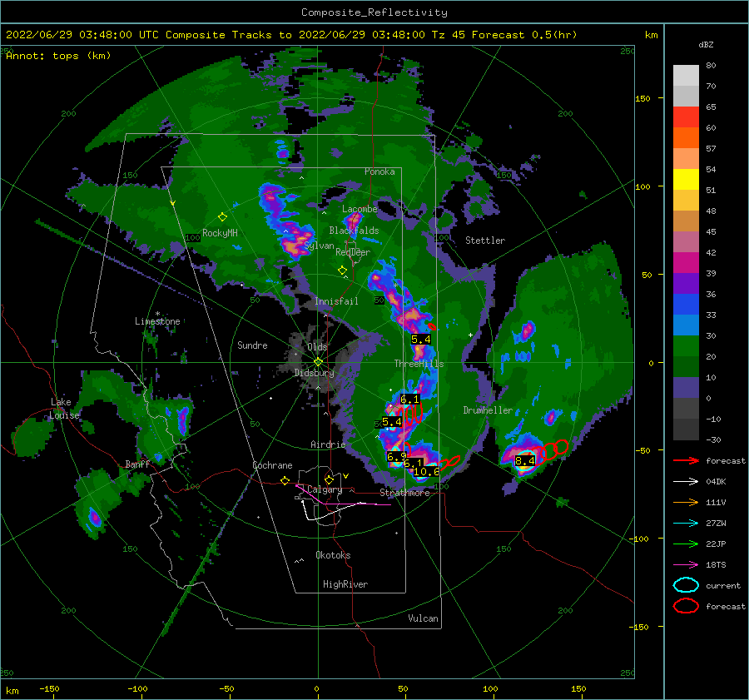This screenshot has height=700, width=749.
Task: Select the 10.6 storm top label
Action: pyautogui.click(x=426, y=472)
